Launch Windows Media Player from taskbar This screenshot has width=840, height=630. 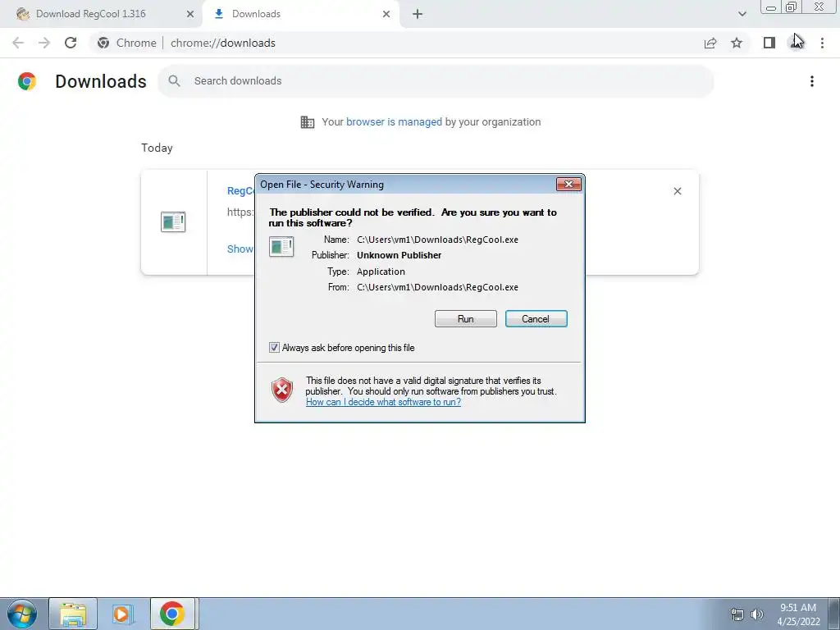(x=123, y=614)
